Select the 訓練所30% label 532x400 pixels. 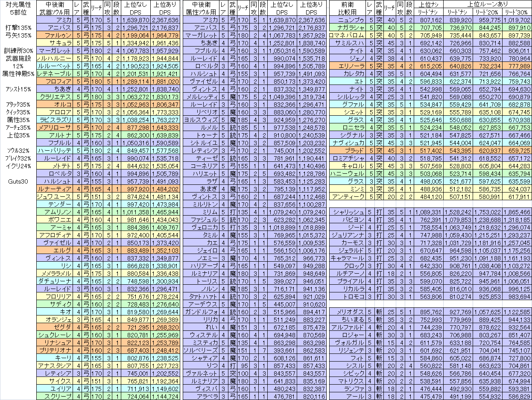[18, 51]
